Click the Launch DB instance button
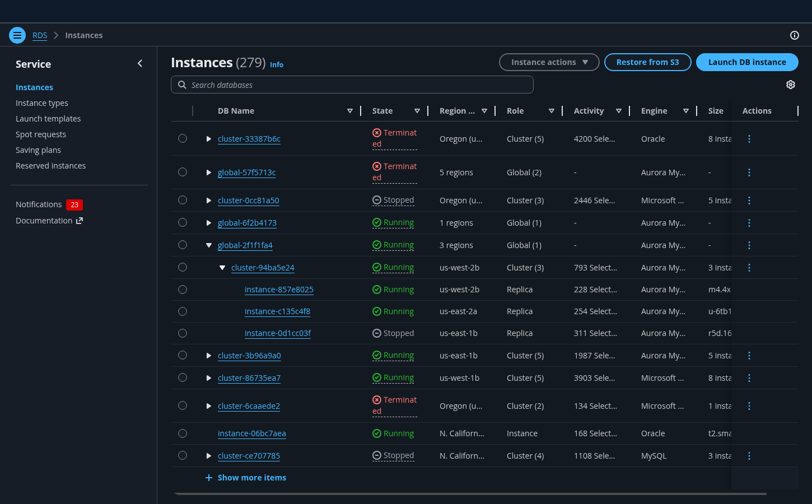Viewport: 812px width, 504px height. pos(746,62)
